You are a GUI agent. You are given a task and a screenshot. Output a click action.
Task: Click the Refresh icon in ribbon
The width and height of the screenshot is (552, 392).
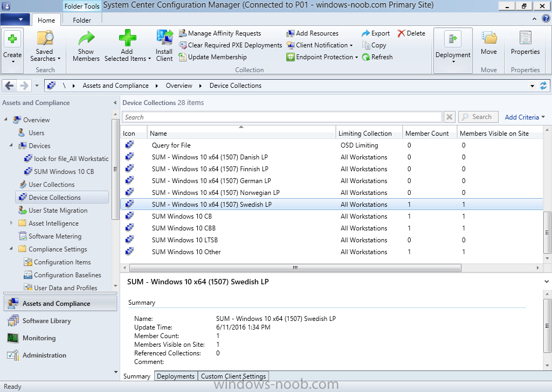click(x=366, y=57)
